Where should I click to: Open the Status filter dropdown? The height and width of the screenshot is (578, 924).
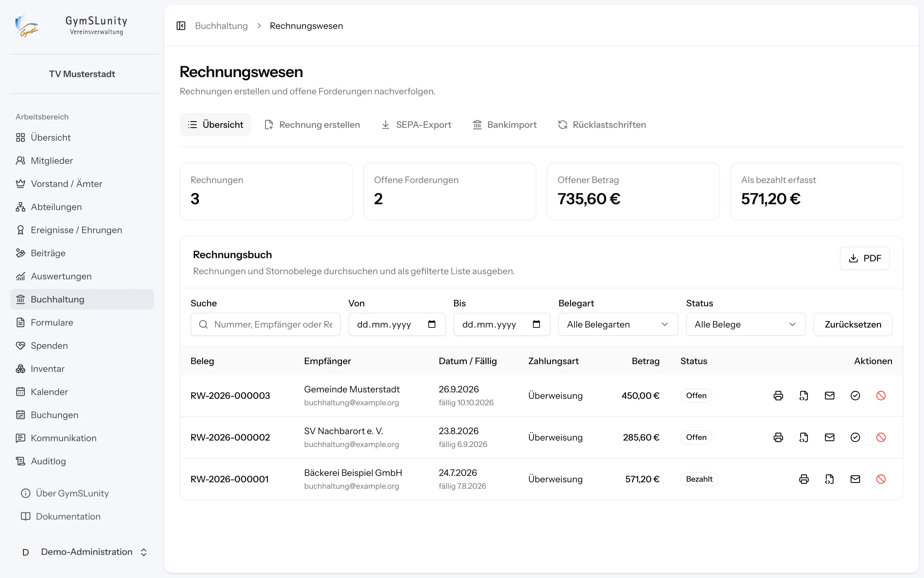(x=746, y=324)
